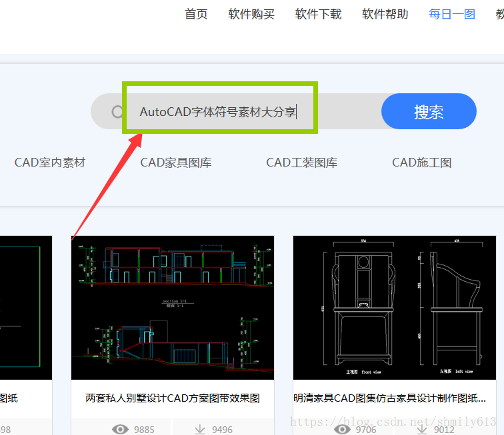This screenshot has height=435, width=504.
Task: Click the magnifier icon in the search bar
Action: click(117, 112)
